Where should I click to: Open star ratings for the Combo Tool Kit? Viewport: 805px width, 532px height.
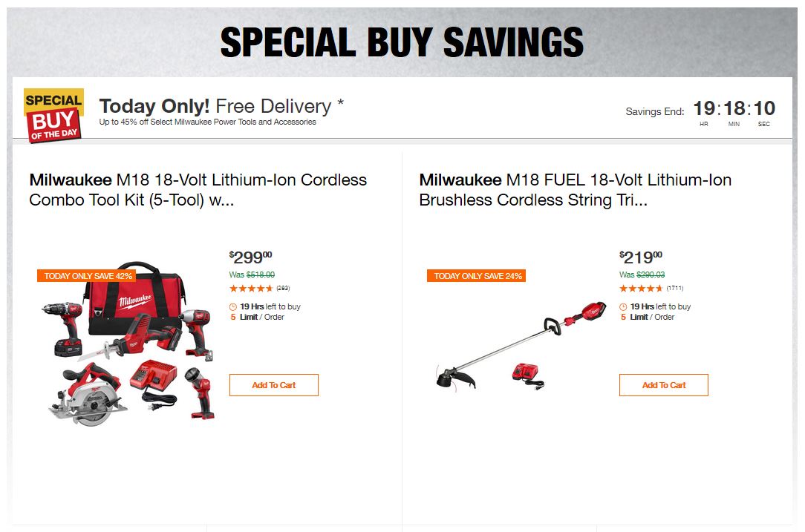point(251,289)
